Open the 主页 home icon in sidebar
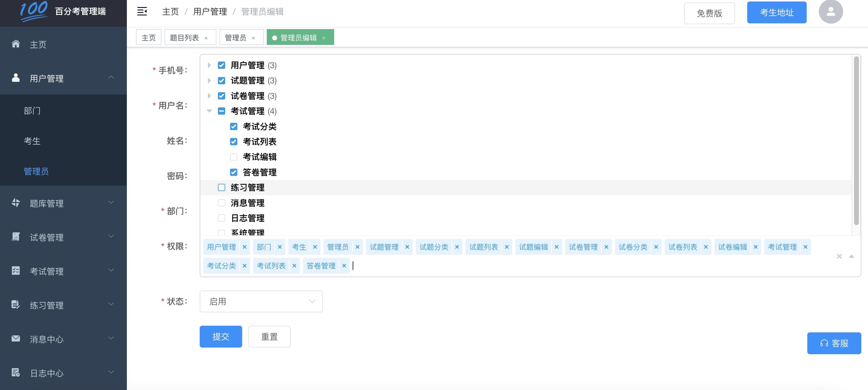 pos(15,44)
